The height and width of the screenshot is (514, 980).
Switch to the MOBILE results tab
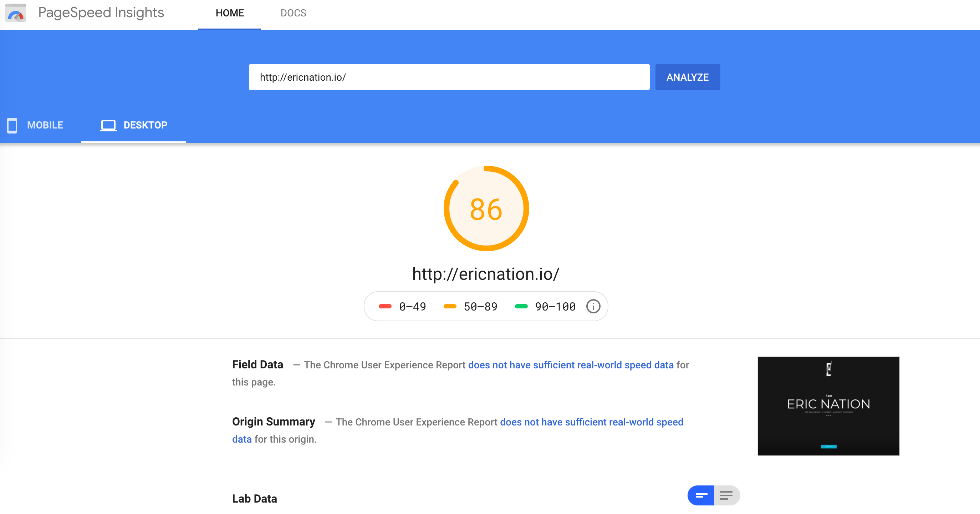tap(45, 125)
